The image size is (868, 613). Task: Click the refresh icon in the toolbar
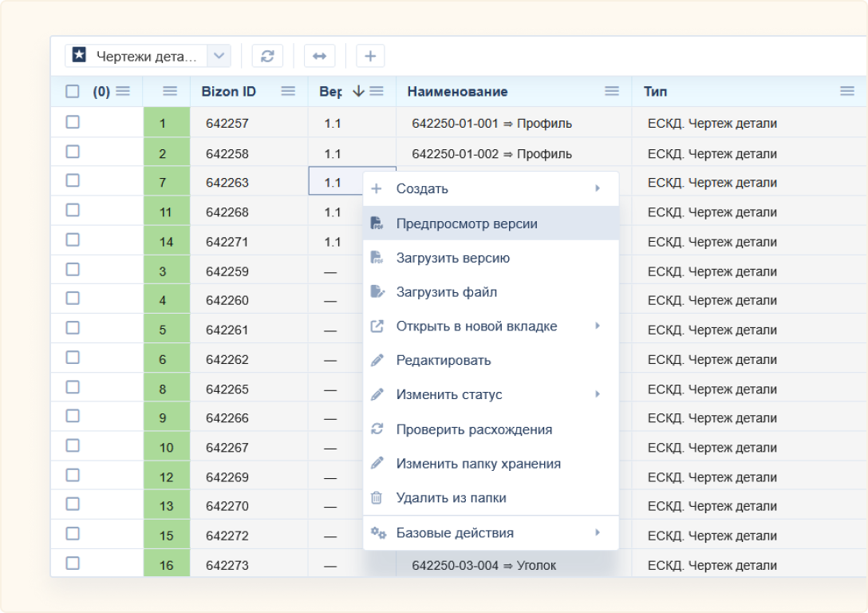(267, 56)
